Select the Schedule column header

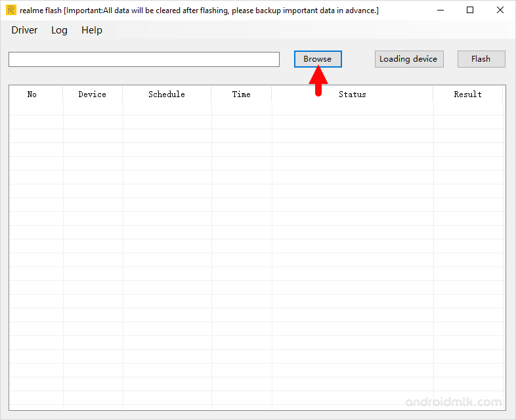click(167, 94)
